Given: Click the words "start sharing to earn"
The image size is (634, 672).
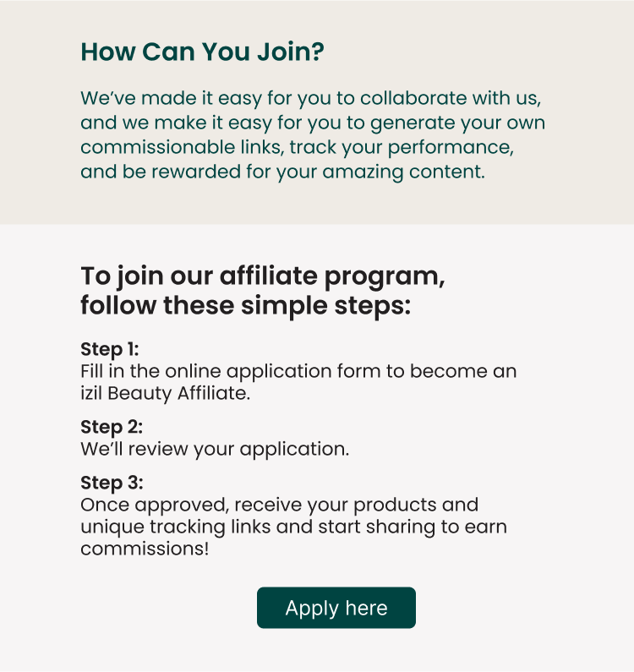Looking at the screenshot, I should click(x=413, y=527).
